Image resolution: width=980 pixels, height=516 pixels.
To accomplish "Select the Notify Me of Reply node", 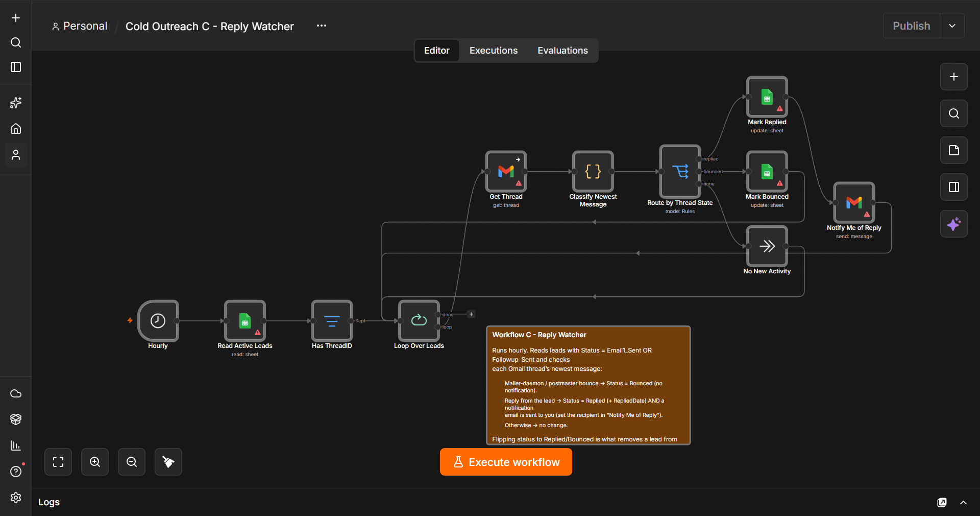I will pos(854,203).
